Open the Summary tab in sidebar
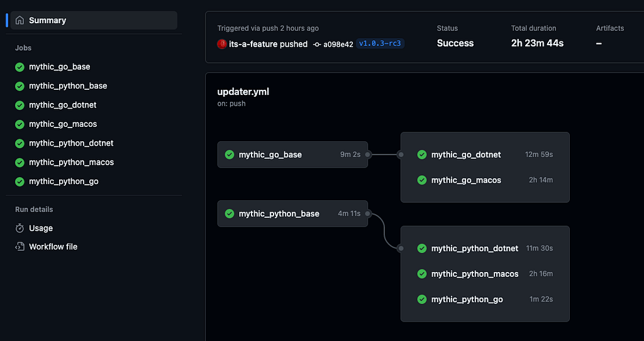This screenshot has width=644, height=341. [47, 20]
